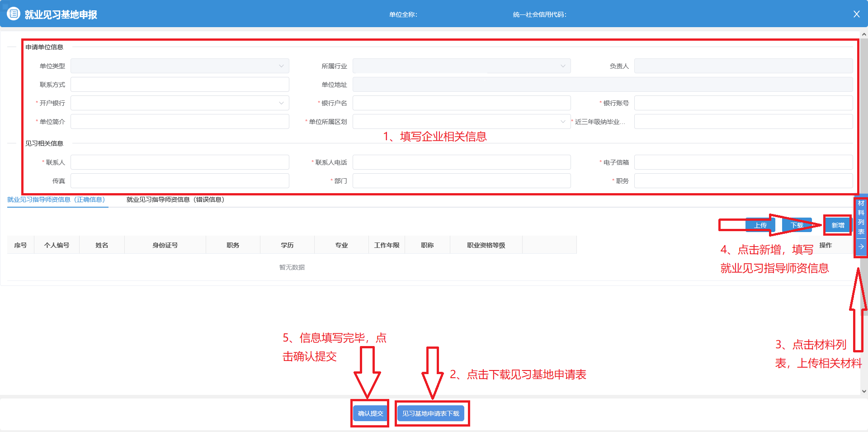Click the 电子信箱 input field
The height and width of the screenshot is (432, 868).
tap(743, 162)
